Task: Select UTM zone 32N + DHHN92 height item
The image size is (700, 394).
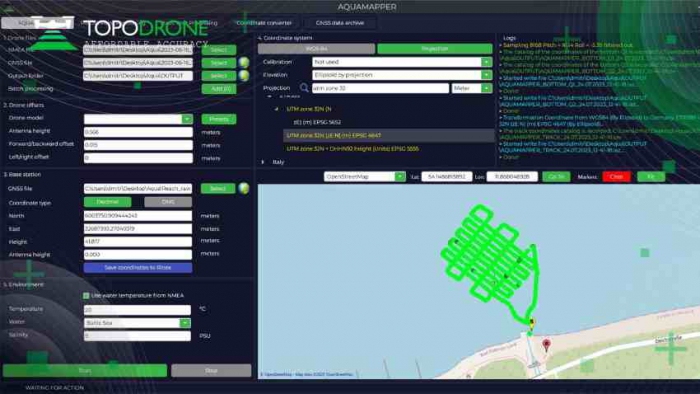Action: pyautogui.click(x=353, y=149)
